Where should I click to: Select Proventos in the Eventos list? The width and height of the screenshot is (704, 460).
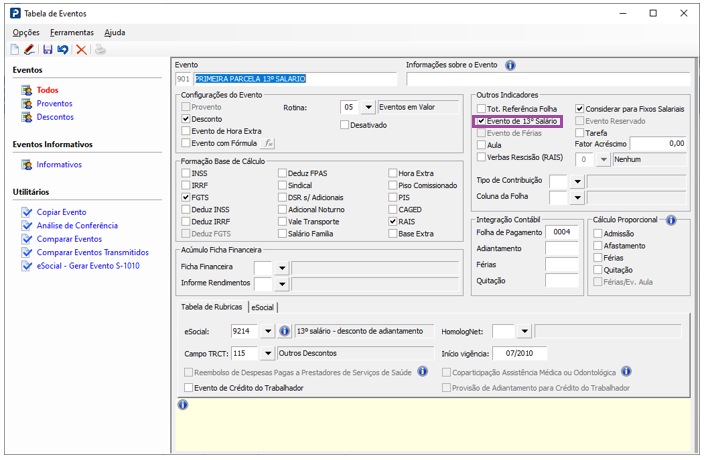click(54, 103)
